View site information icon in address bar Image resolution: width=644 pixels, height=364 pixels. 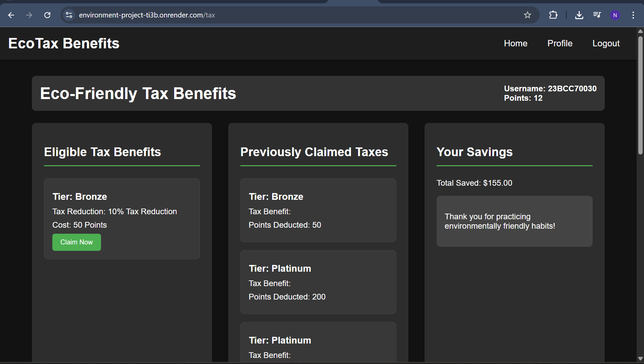tap(69, 15)
